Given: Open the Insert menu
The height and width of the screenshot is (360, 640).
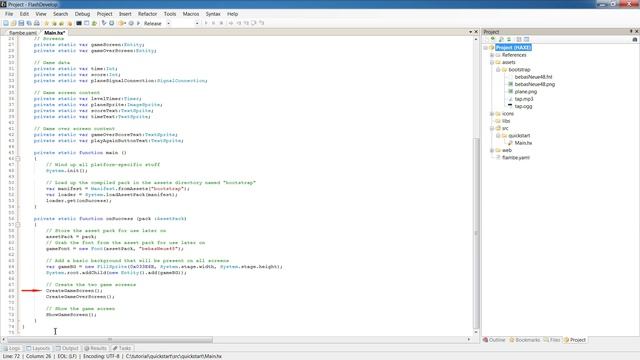Looking at the screenshot, I should pos(125,14).
